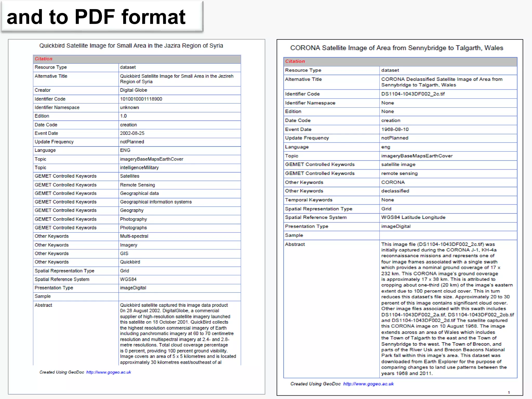
Task: Click the Date Code label in the CORONA table
Action: tap(298, 121)
